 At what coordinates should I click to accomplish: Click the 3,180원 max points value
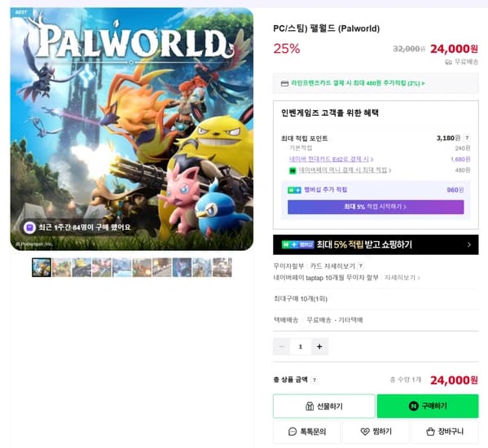(x=448, y=138)
